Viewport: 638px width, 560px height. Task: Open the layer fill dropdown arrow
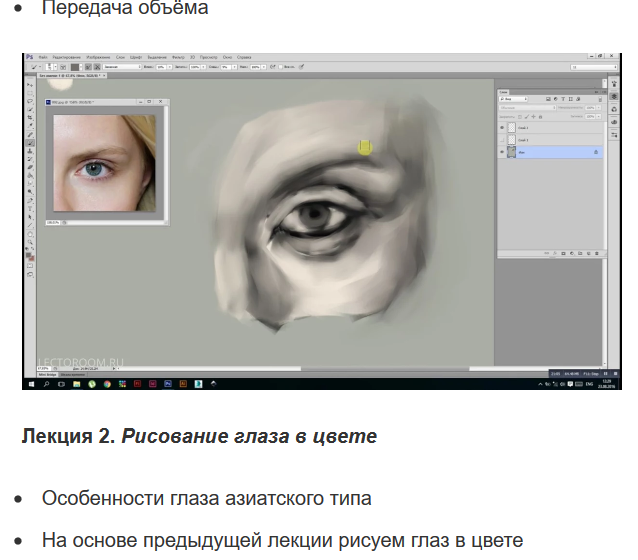point(599,117)
